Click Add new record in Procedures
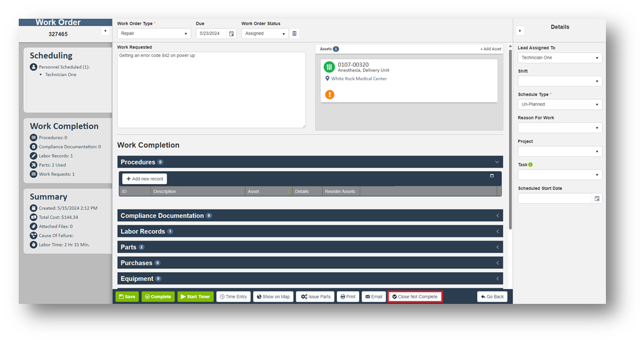This screenshot has width=644, height=342. (145, 179)
